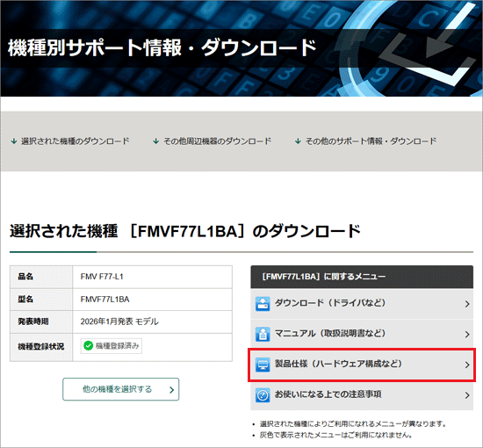The image size is (483, 448).
Task: Click the 品名 row label
Action: 41,277
